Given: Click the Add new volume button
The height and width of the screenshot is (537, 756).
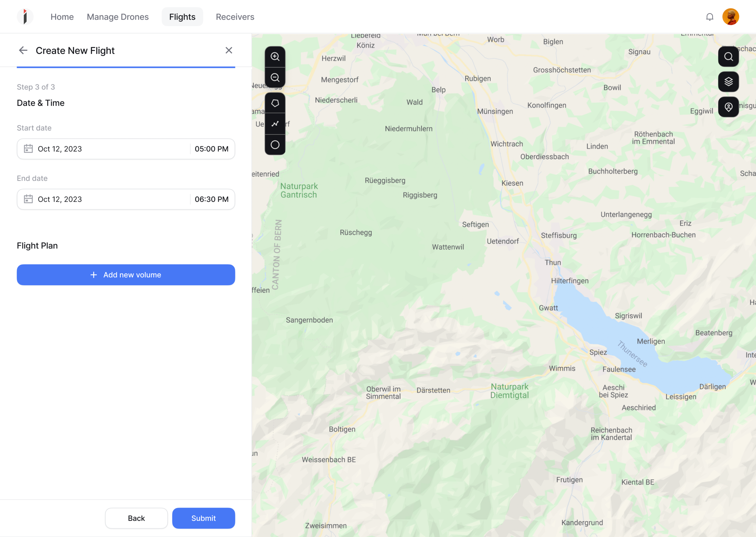Looking at the screenshot, I should 126,275.
